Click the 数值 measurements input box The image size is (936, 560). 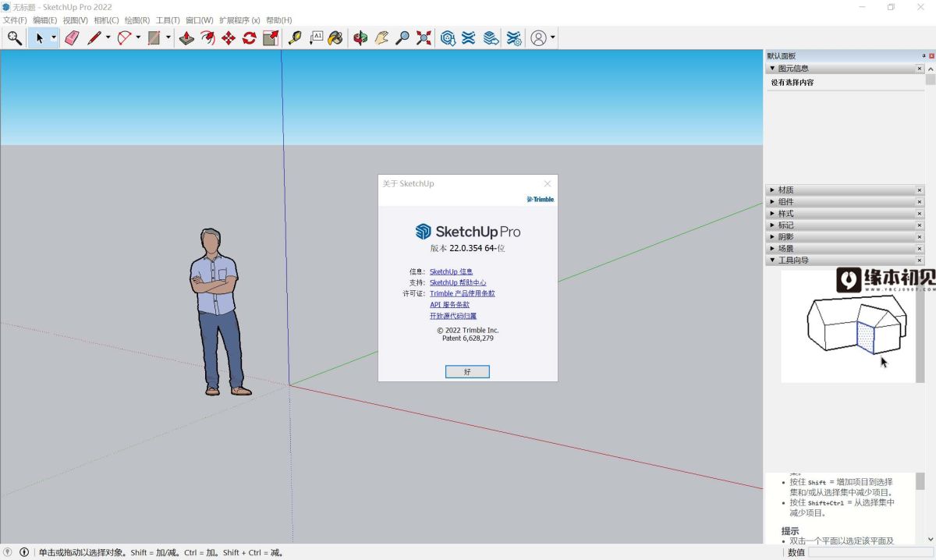coord(870,552)
